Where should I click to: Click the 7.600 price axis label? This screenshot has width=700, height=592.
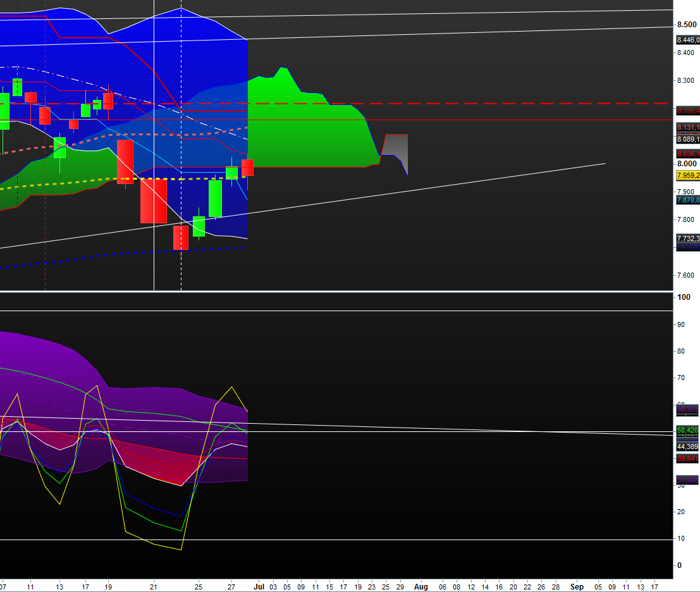pos(685,276)
